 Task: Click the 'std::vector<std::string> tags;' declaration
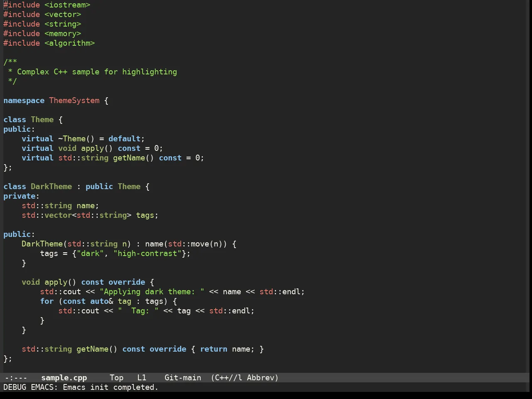tap(90, 215)
